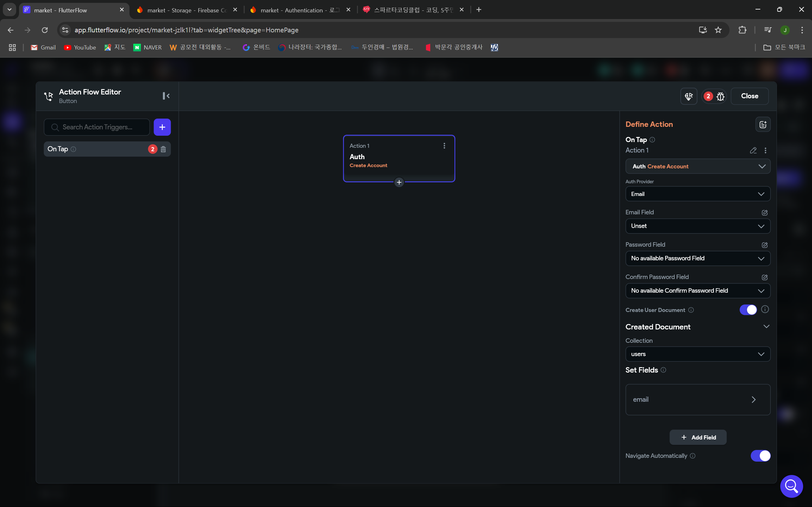Open 모든 북마크 folder
Image resolution: width=812 pixels, height=507 pixels.
click(x=784, y=48)
